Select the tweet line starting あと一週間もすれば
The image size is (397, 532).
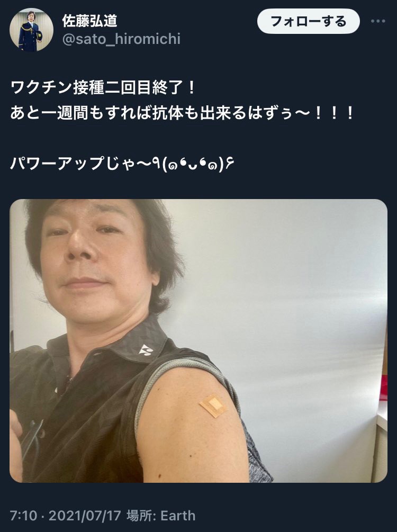pyautogui.click(x=182, y=113)
